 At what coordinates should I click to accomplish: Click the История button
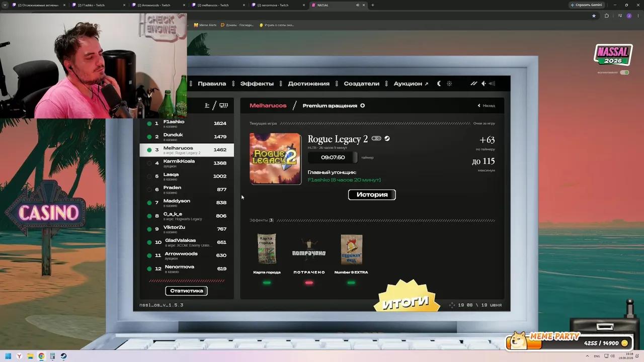point(372,195)
